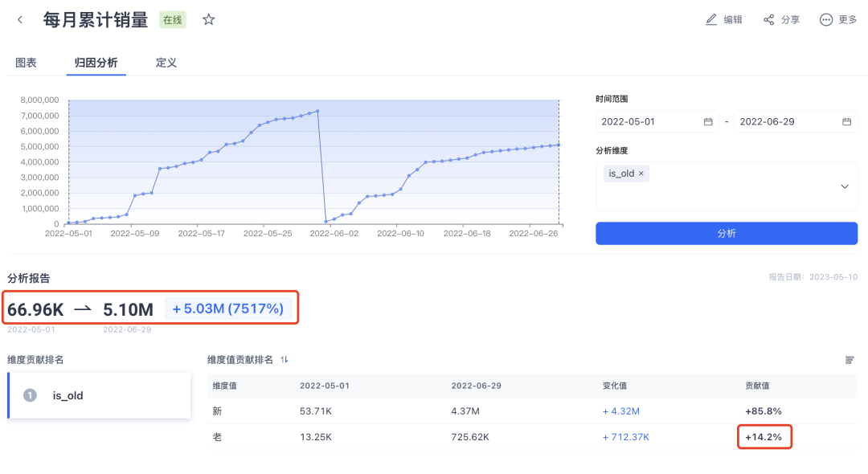The width and height of the screenshot is (868, 474).
Task: Click the start date calendar icon
Action: point(708,122)
